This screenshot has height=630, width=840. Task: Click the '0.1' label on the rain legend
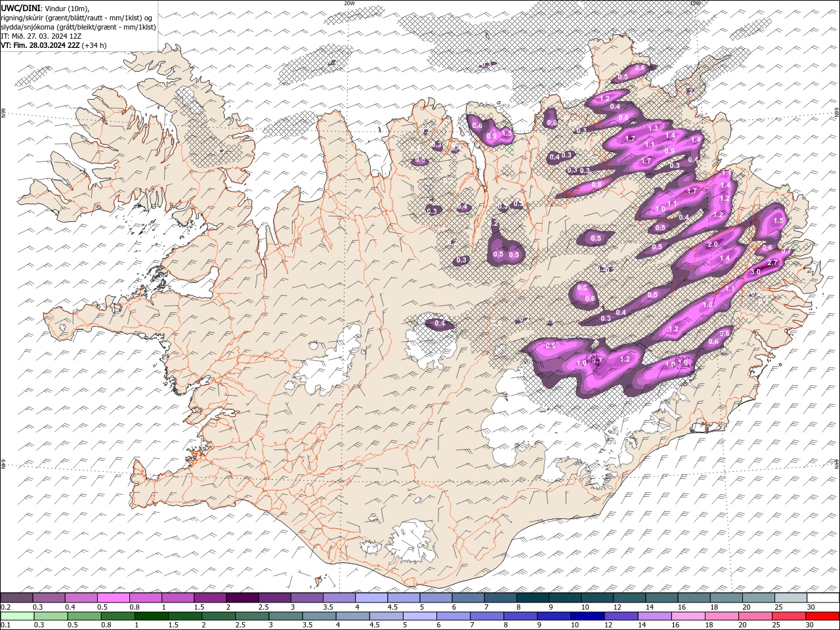tap(5, 625)
